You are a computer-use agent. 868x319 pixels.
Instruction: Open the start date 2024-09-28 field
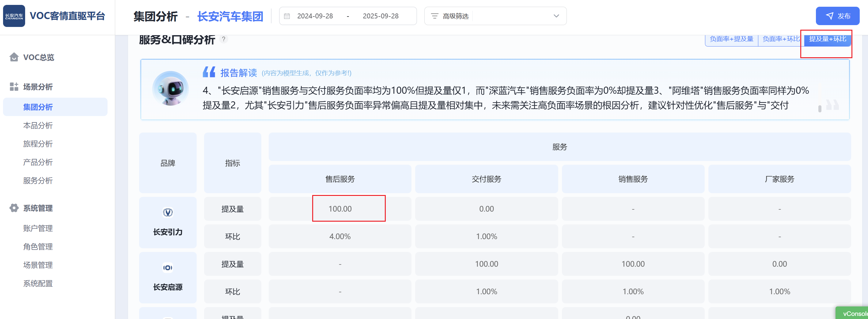click(x=315, y=16)
